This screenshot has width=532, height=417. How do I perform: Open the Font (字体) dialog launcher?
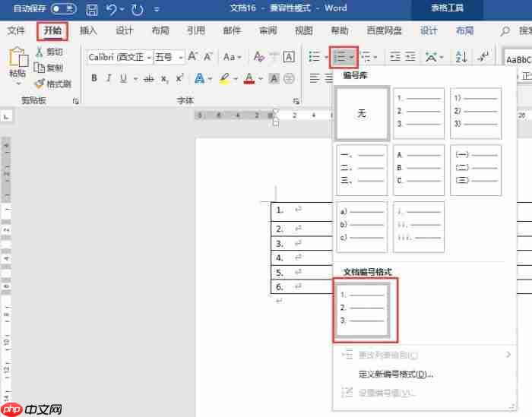[296, 101]
